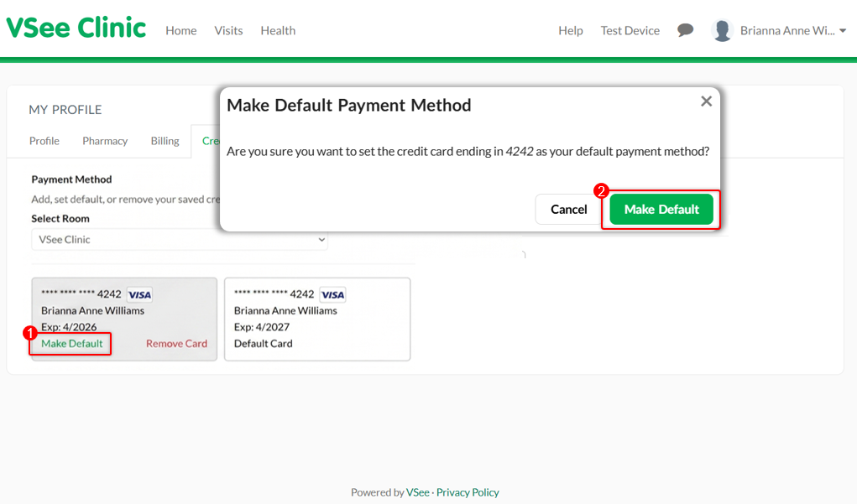Image resolution: width=857 pixels, height=504 pixels.
Task: Open the Billing tab
Action: (165, 141)
